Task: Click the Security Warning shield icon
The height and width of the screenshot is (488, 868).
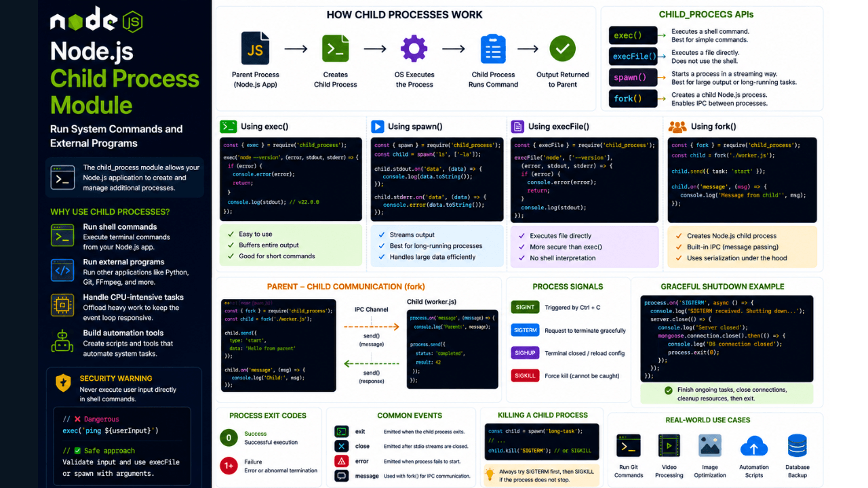Action: point(63,382)
